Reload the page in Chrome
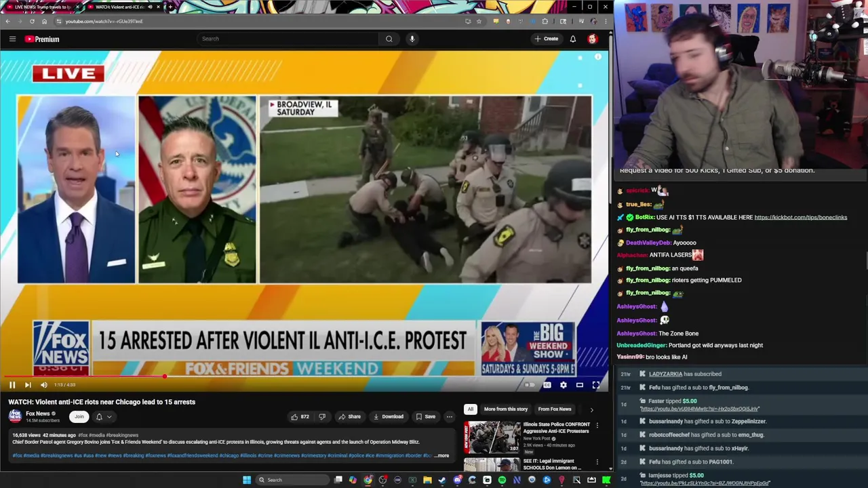Screen dimensions: 868x488 tap(32, 21)
